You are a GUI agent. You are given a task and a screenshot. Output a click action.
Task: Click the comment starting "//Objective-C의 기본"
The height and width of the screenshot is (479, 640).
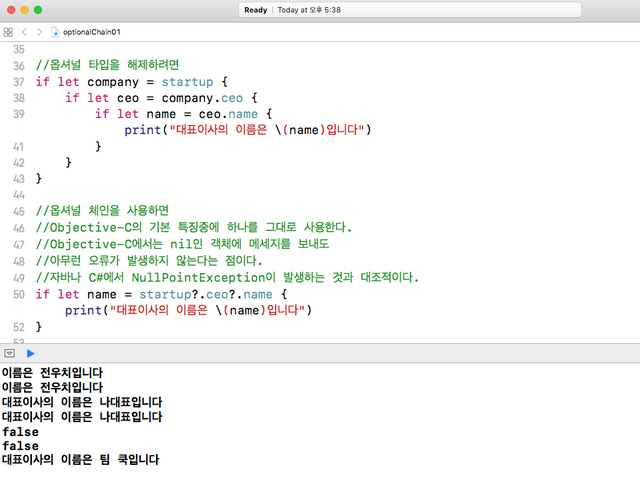193,227
